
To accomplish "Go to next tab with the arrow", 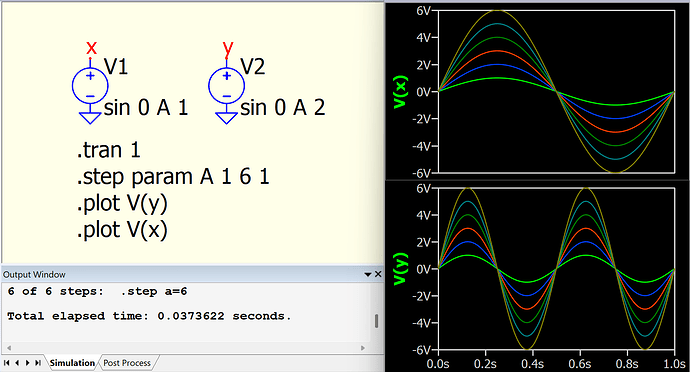I will point(27,363).
